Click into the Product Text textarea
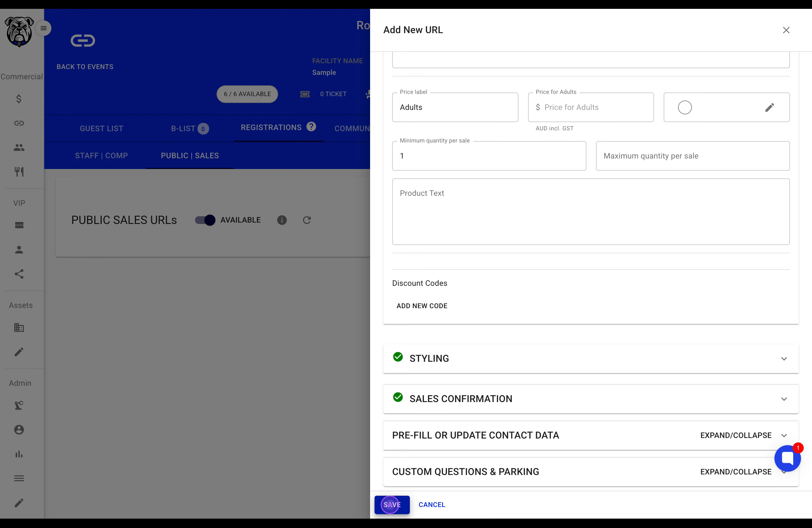 click(x=590, y=212)
